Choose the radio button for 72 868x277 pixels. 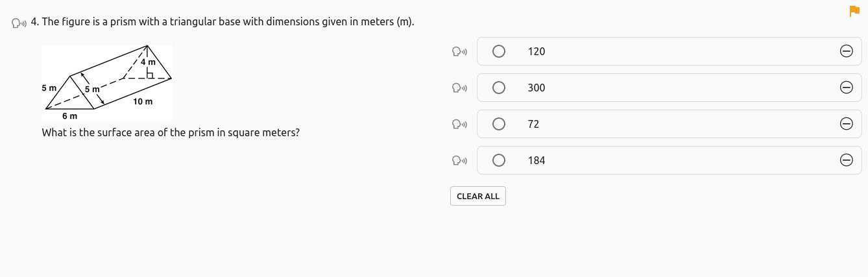[499, 124]
